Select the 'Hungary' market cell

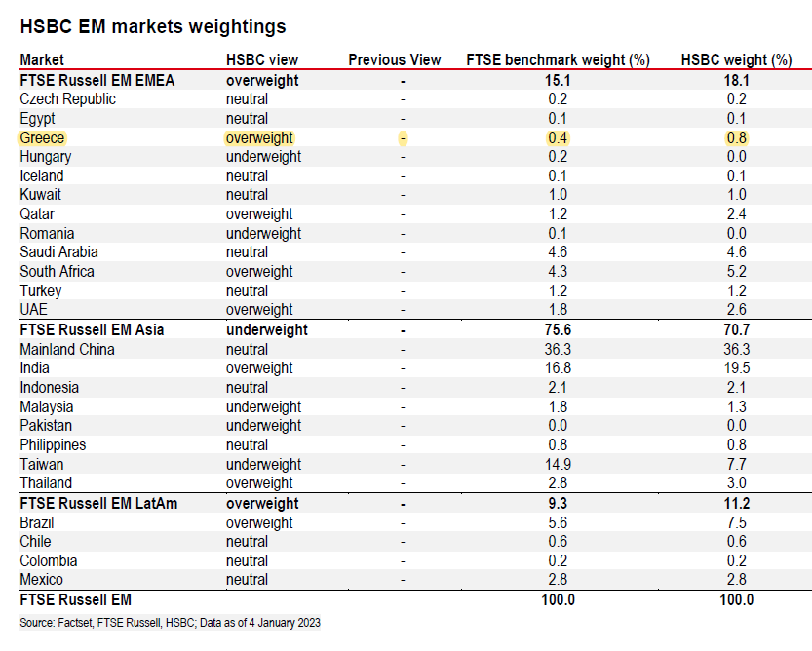(46, 157)
